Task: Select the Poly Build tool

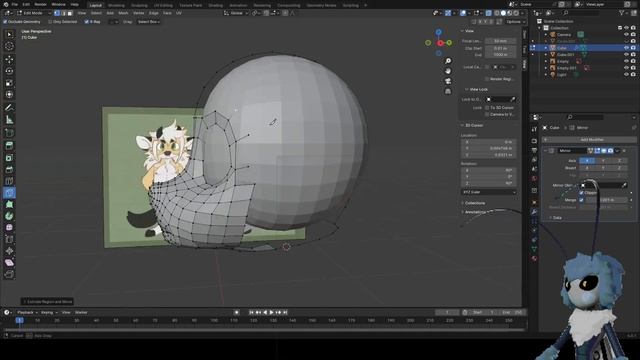Action: click(x=9, y=204)
